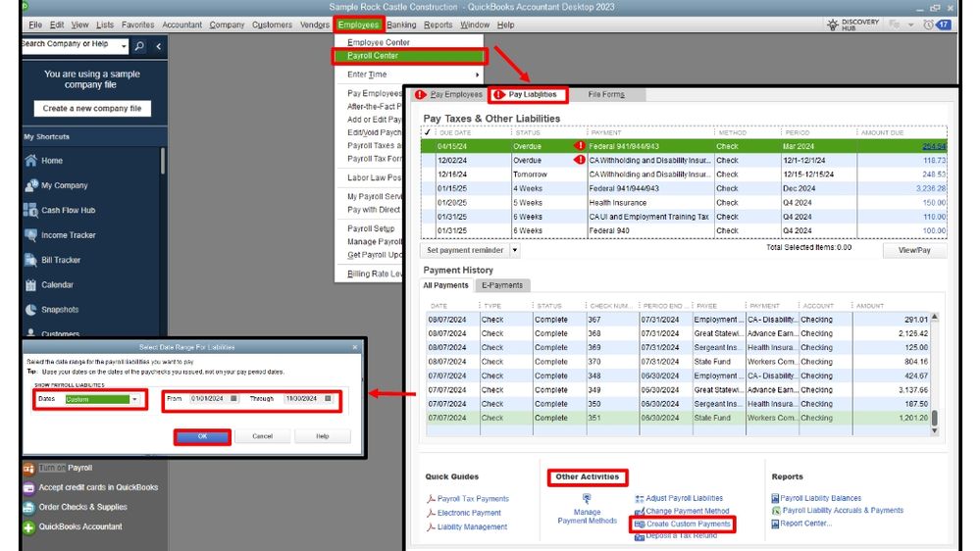This screenshot has height=551, width=980.
Task: Select the All Payments tab
Action: 445,285
